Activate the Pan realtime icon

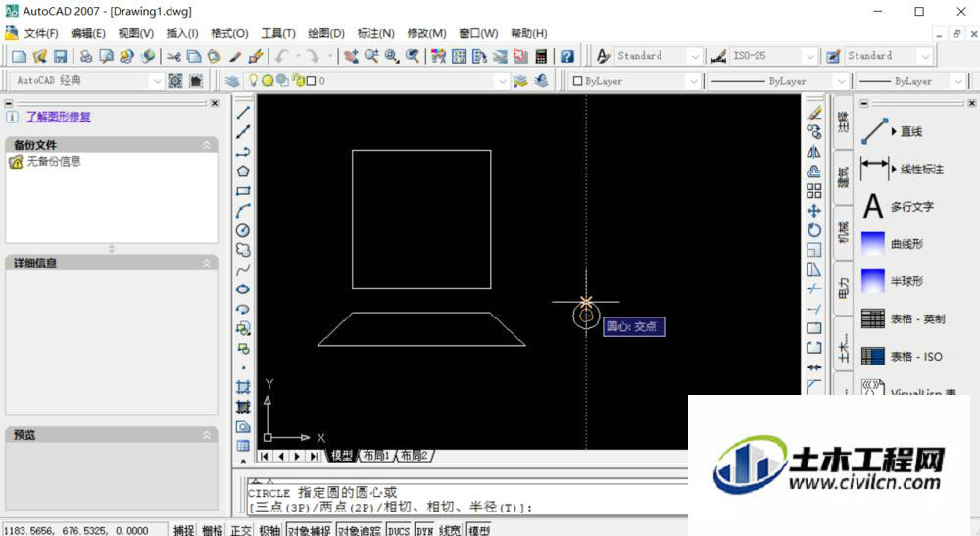[x=351, y=56]
